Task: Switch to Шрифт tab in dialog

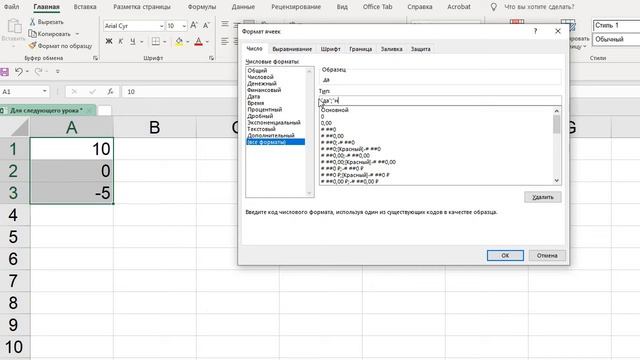Action: click(x=330, y=49)
